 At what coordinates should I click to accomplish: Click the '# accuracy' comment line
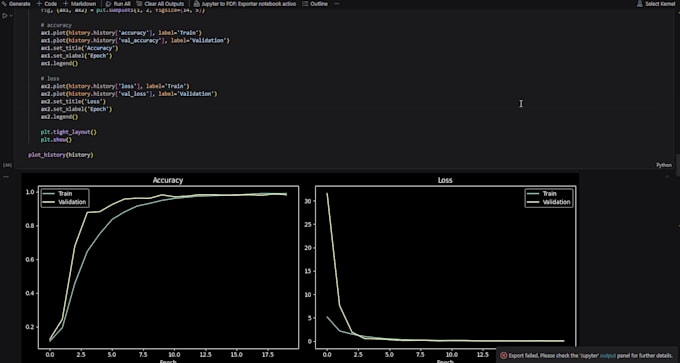click(x=56, y=25)
